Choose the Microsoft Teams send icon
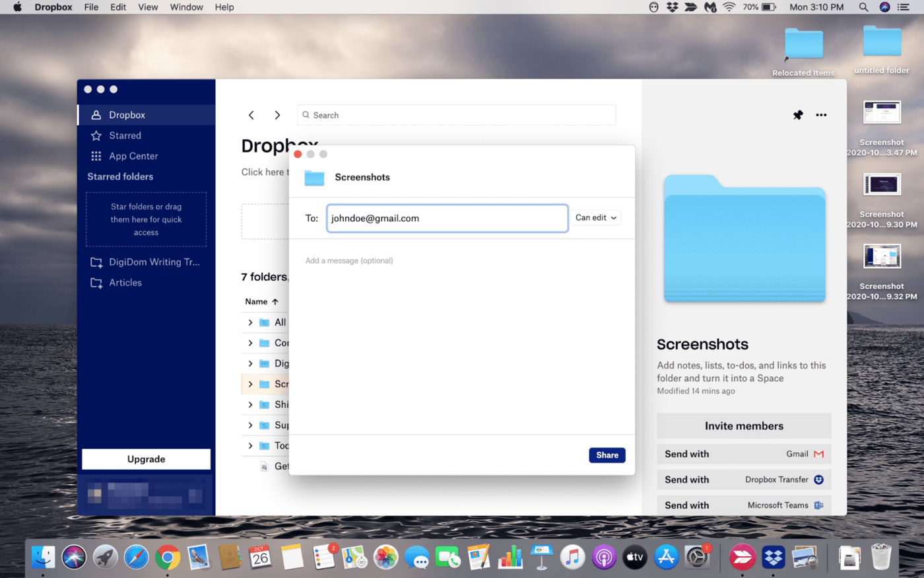Viewport: 924px width, 578px height. click(818, 505)
